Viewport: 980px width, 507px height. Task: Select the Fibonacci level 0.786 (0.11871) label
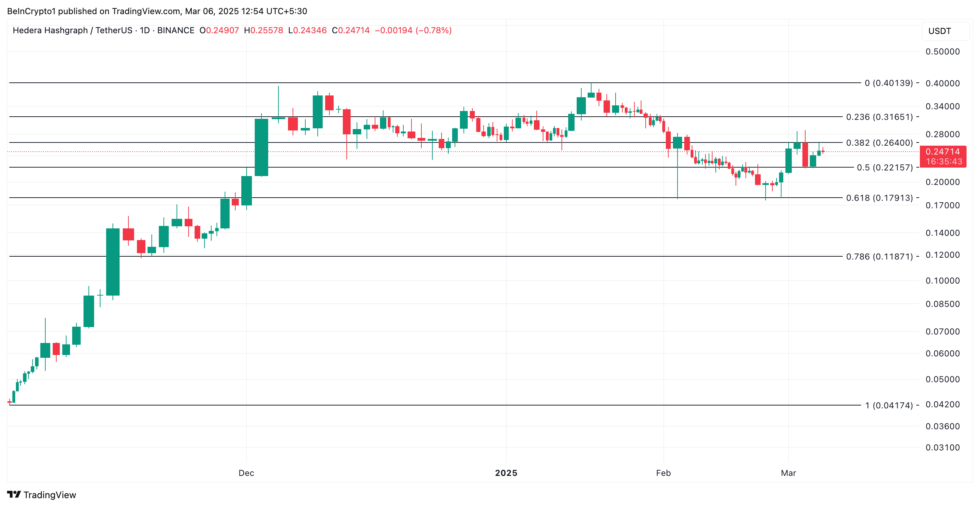[x=879, y=257]
